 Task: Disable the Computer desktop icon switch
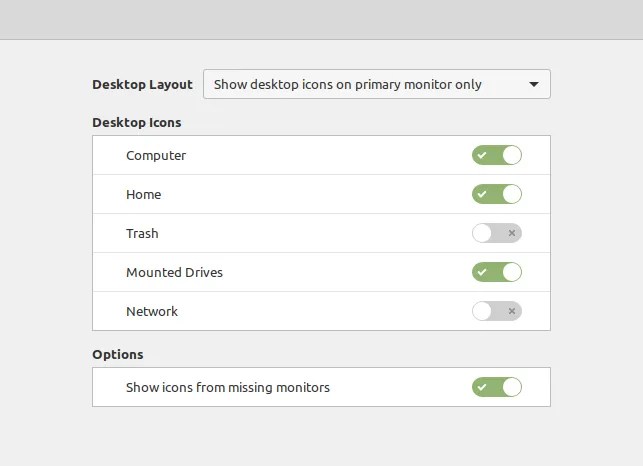tap(497, 155)
